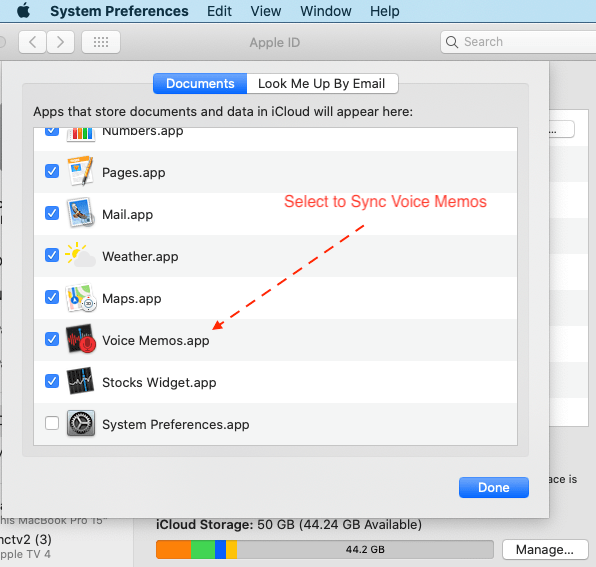This screenshot has height=567, width=596.
Task: Open the Window menu
Action: 325,11
